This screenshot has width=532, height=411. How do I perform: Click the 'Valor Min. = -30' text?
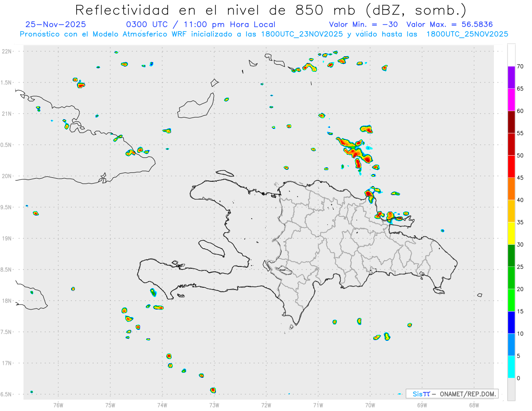click(364, 25)
